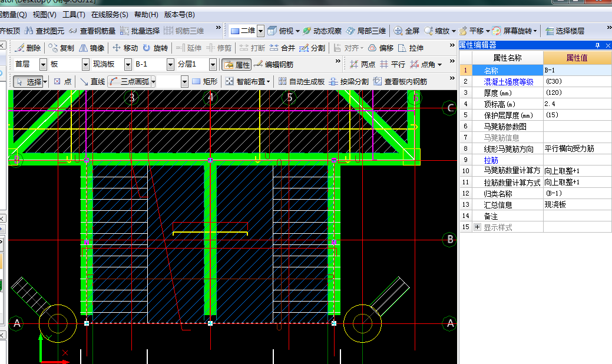Open 局部三维 partial 3D view
612x364 pixels.
coord(366,31)
